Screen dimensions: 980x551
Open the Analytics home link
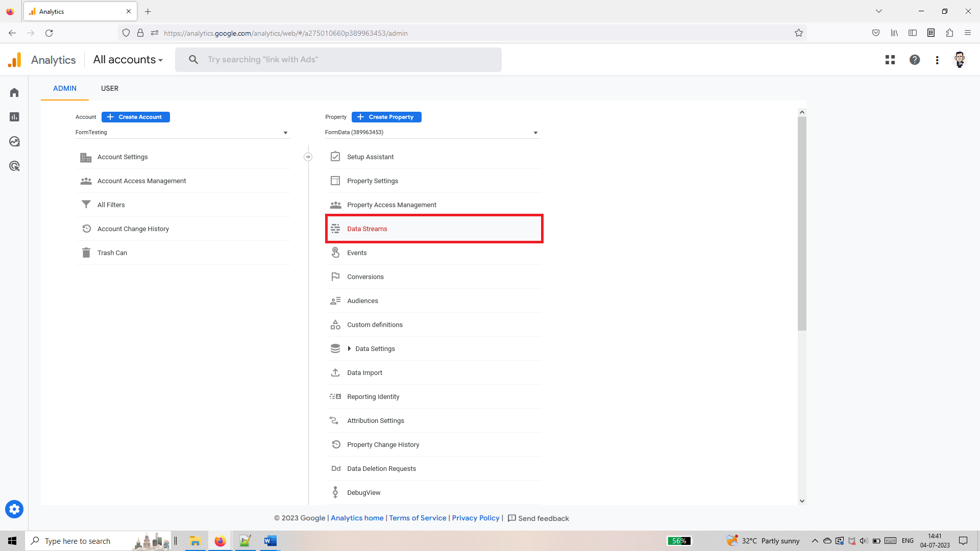357,518
